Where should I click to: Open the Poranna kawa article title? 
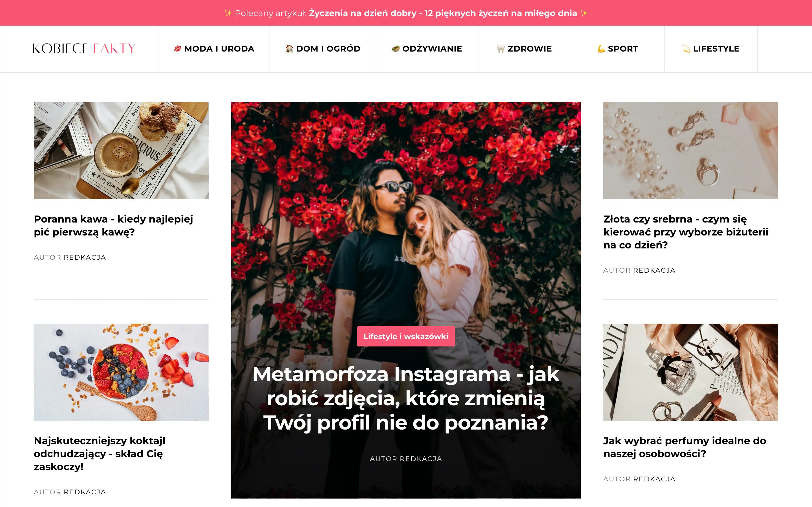[113, 225]
